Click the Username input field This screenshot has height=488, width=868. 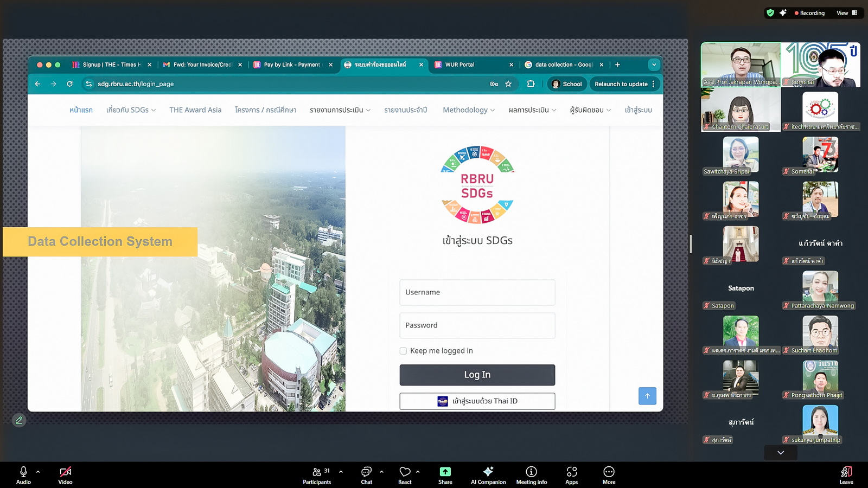(477, 292)
